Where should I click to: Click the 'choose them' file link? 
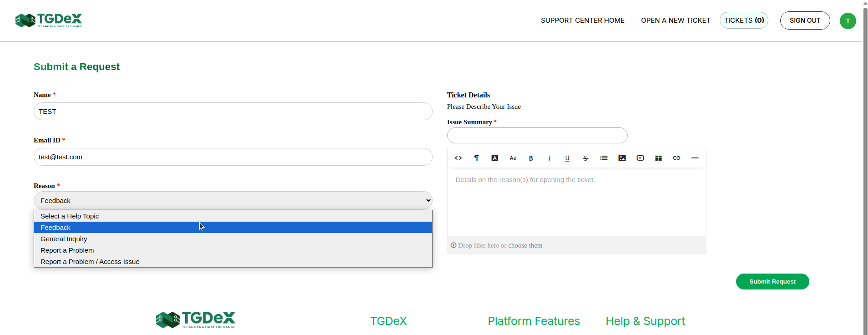(x=525, y=245)
